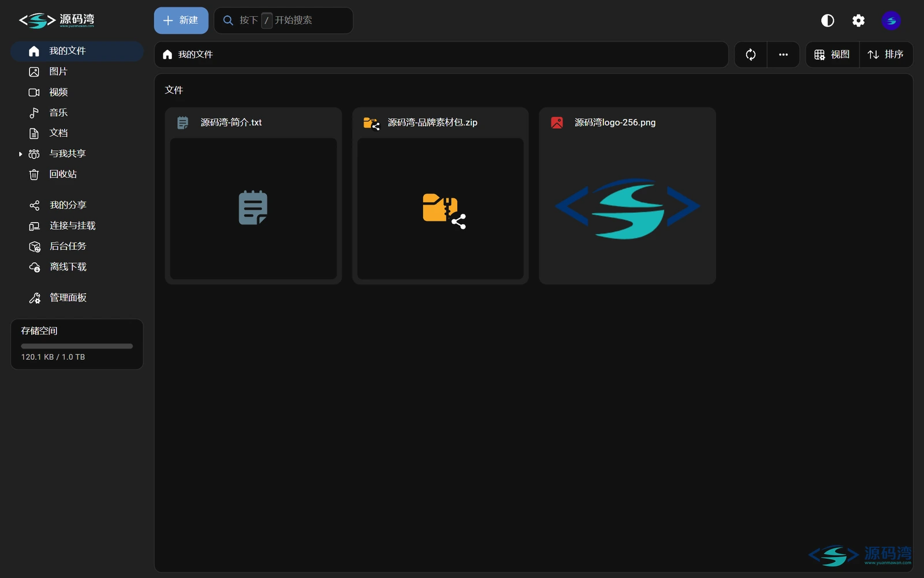
Task: Click the shared zip icon in card header
Action: pos(371,123)
